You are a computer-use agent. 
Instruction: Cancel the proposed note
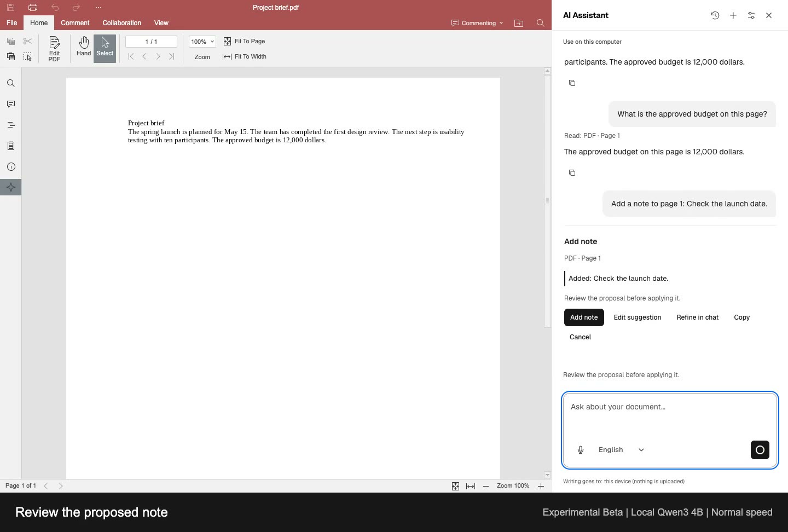[580, 337]
